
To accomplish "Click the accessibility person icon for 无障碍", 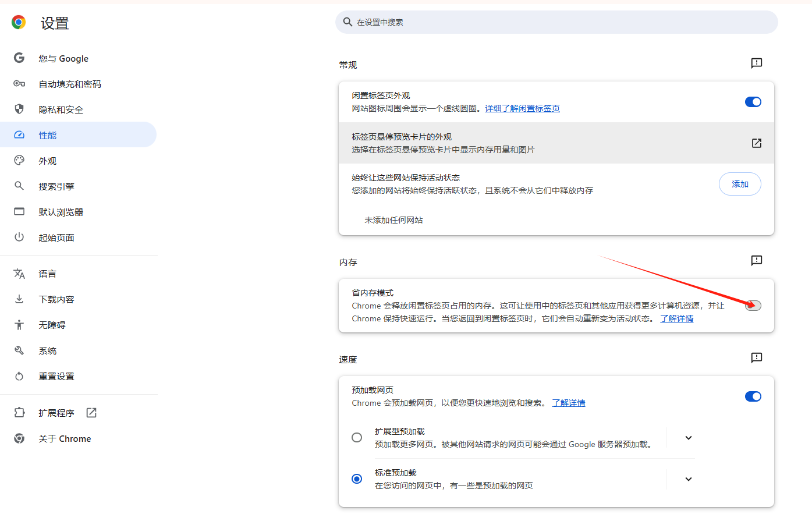I will pos(19,325).
